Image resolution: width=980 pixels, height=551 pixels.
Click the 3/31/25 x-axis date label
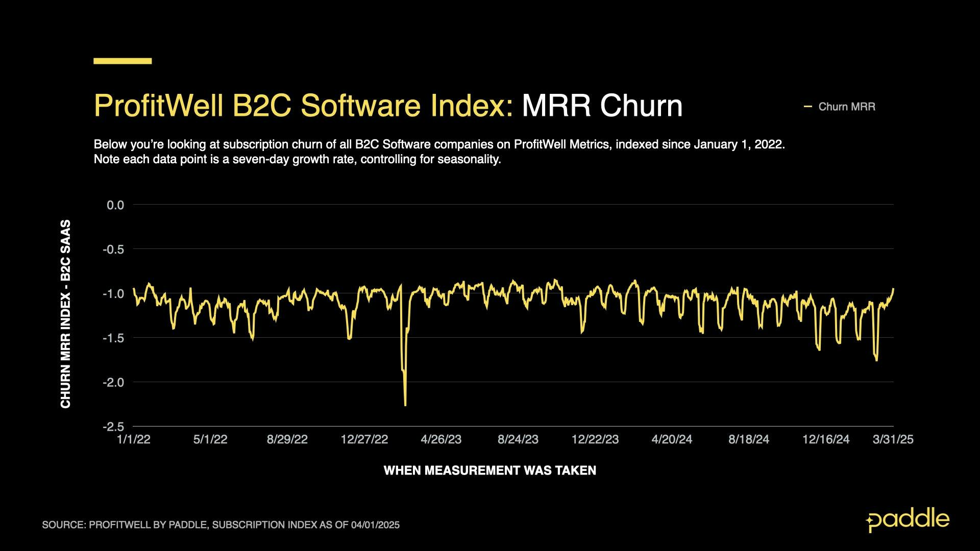click(x=893, y=439)
